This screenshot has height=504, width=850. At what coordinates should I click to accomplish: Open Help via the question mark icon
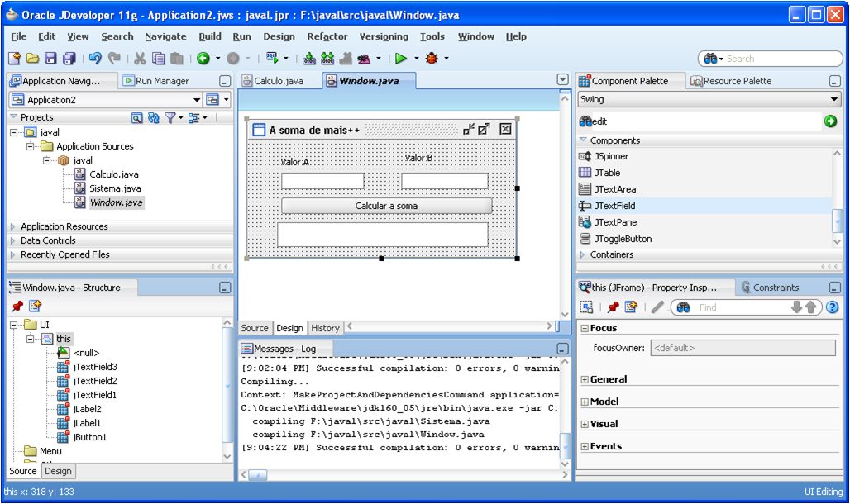pos(832,307)
